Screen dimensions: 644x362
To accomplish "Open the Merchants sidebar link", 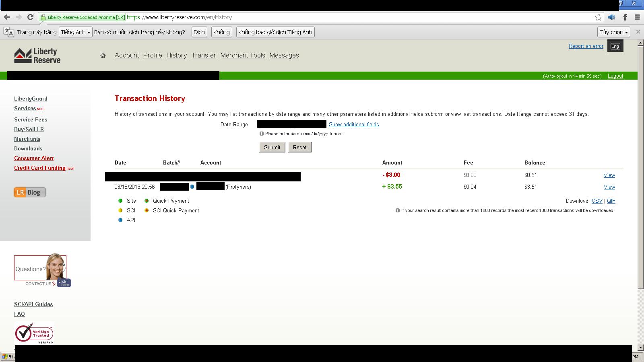I will [27, 139].
